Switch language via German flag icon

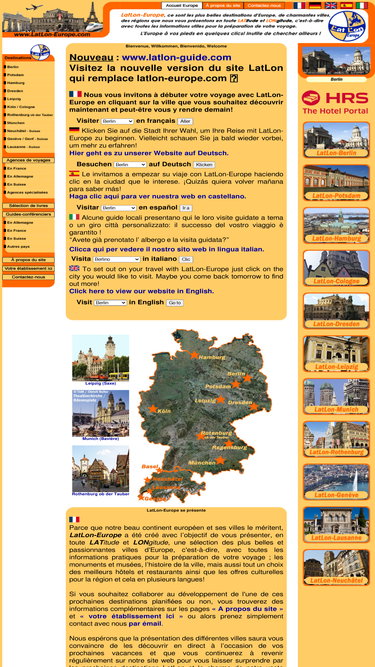click(x=315, y=5)
